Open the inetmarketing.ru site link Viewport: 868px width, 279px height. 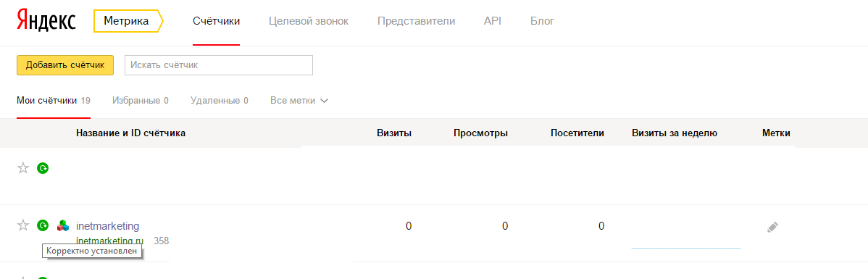109,241
